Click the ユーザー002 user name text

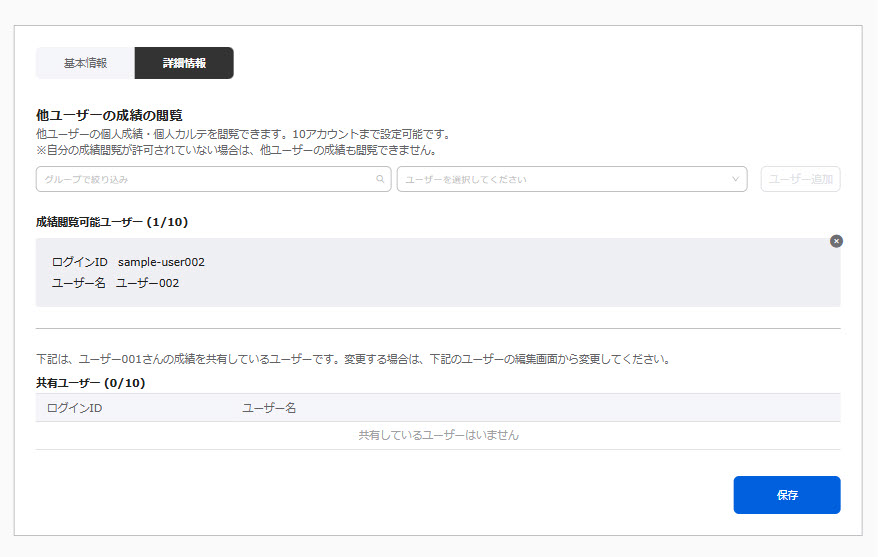pyautogui.click(x=148, y=283)
